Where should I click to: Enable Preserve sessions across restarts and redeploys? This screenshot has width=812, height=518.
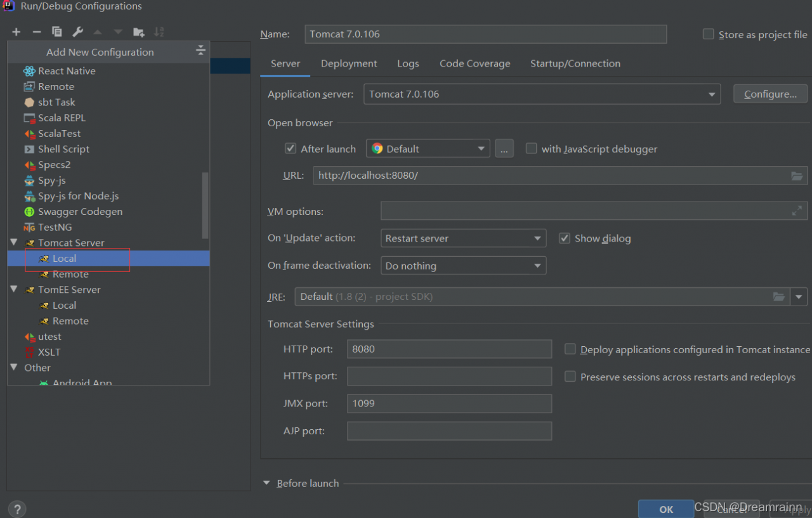570,377
